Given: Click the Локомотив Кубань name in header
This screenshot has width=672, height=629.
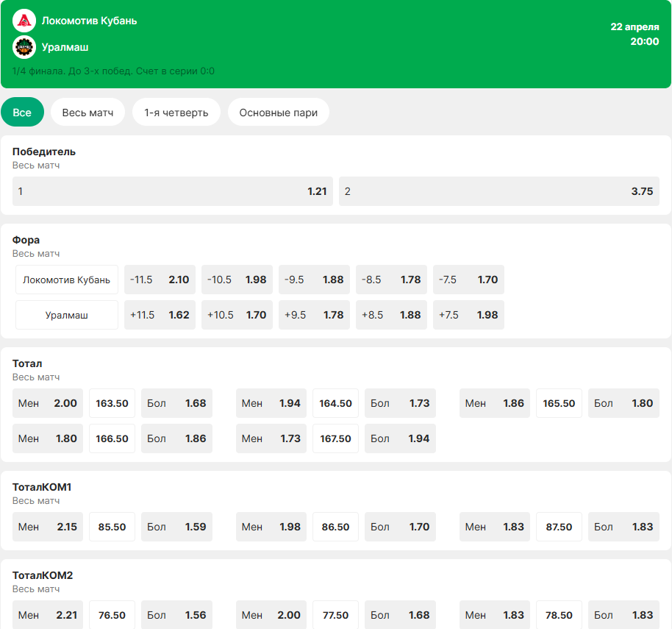Looking at the screenshot, I should tap(89, 21).
